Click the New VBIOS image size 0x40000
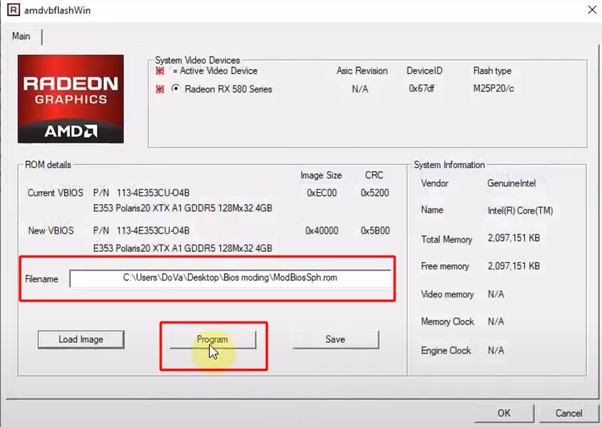This screenshot has width=602, height=427. click(x=322, y=230)
